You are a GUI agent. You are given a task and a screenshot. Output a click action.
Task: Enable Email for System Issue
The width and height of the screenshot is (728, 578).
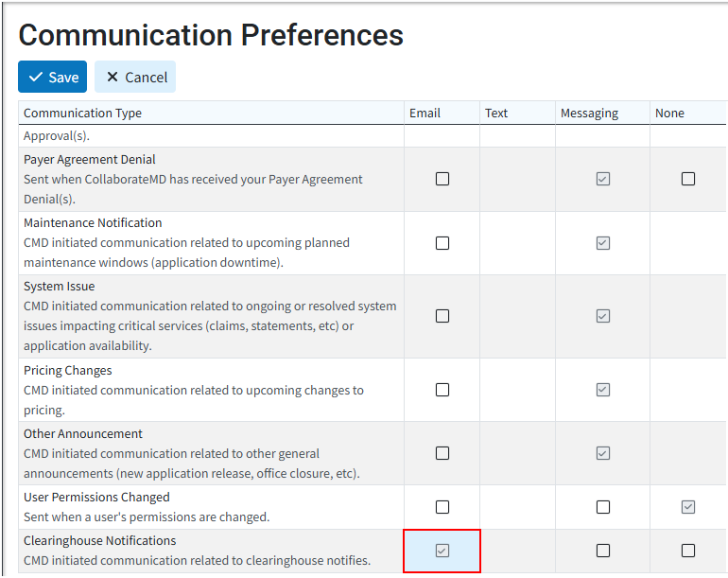pos(442,316)
